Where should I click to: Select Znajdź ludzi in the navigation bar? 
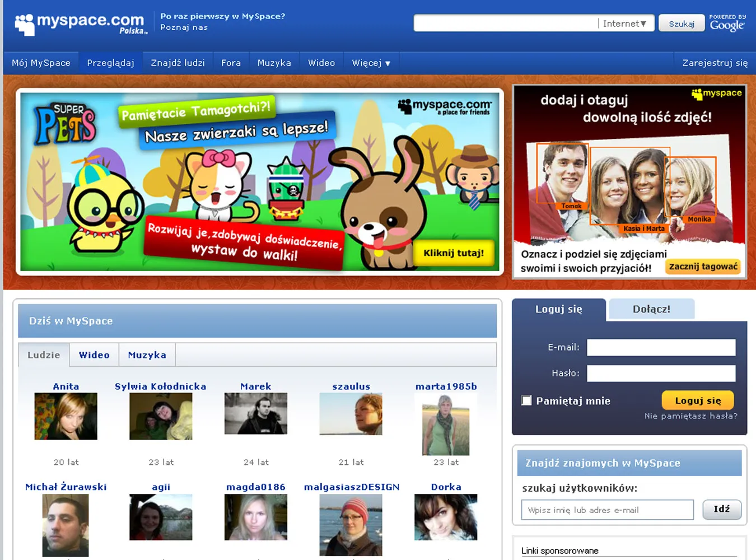[178, 63]
